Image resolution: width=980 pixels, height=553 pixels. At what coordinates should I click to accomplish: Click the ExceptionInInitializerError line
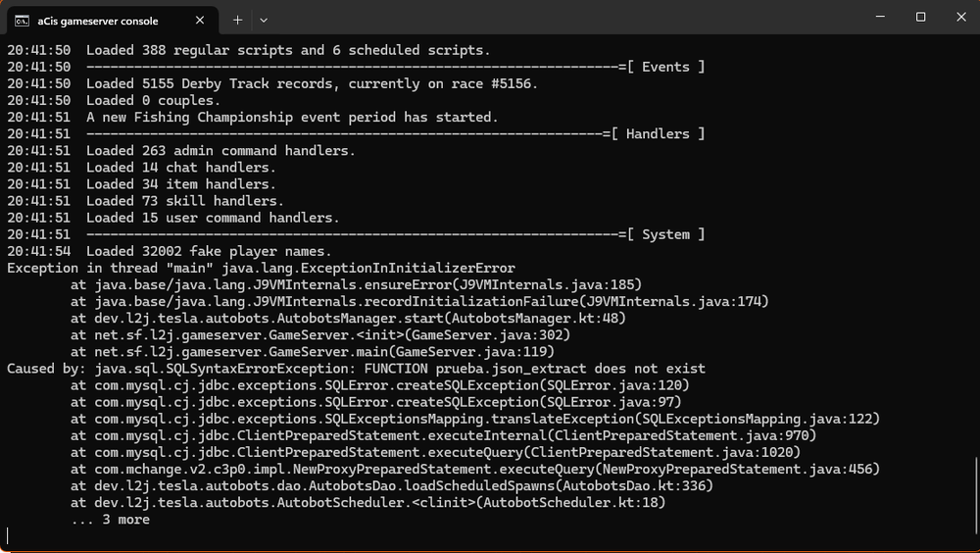(x=261, y=268)
